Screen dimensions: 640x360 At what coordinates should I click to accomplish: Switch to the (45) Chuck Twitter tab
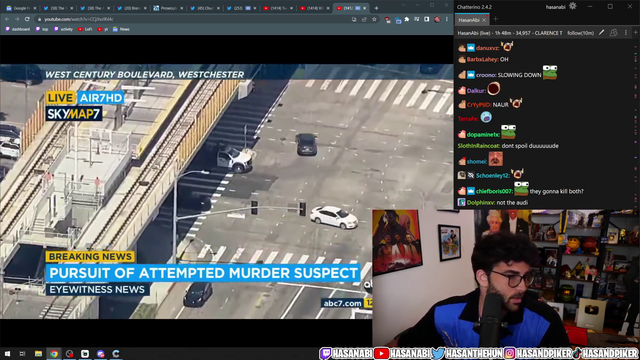pos(206,8)
